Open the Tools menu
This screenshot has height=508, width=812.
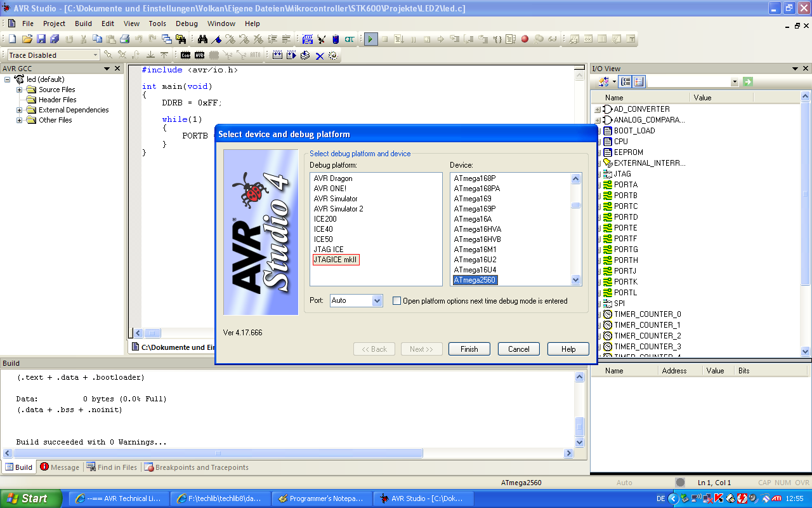click(x=157, y=23)
